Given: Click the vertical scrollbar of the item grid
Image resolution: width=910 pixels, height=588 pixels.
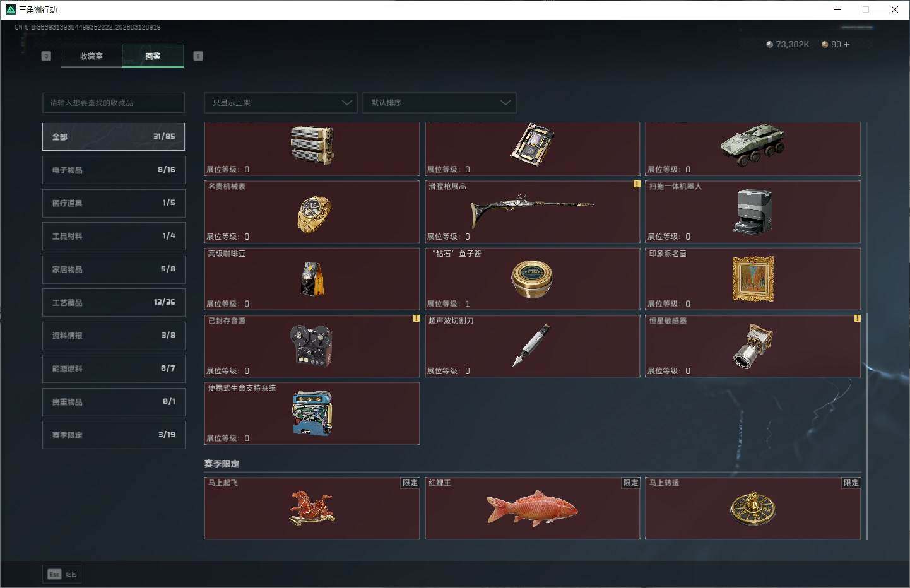Looking at the screenshot, I should [x=866, y=426].
